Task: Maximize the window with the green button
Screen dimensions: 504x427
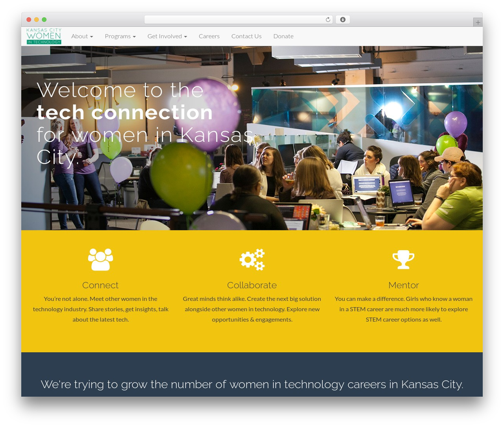Action: 44,20
